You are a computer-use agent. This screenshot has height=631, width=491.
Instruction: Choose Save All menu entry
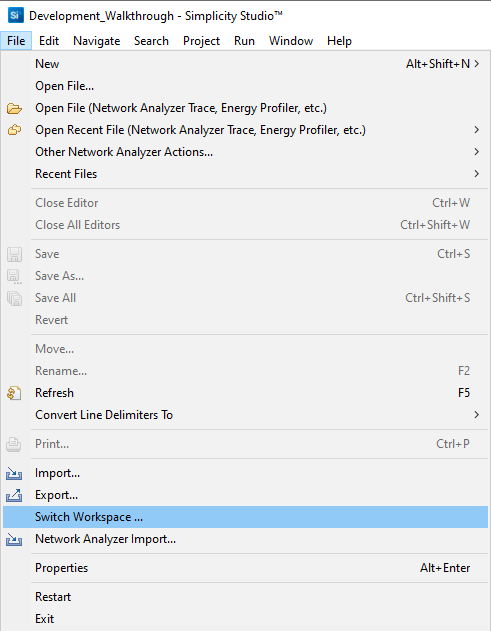click(x=246, y=297)
